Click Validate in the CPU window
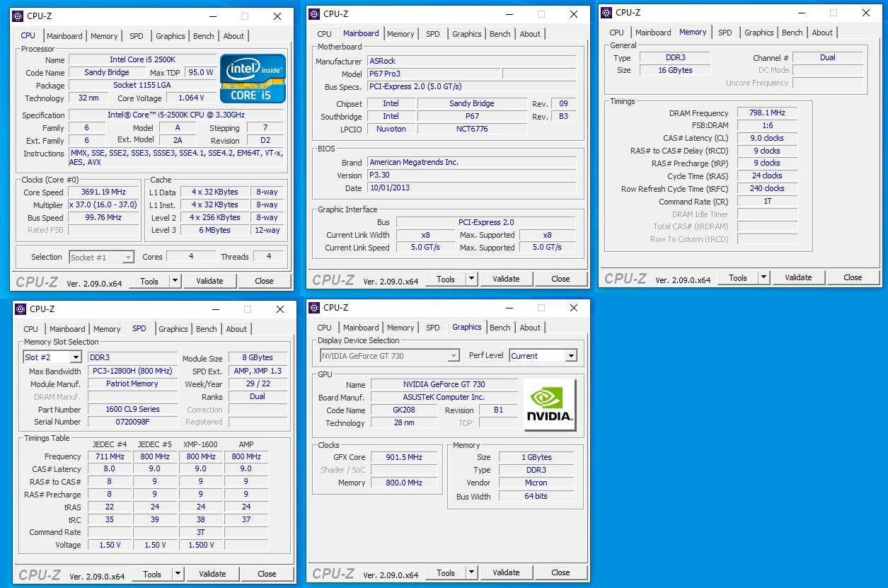Viewport: 888px width, 588px height. [209, 281]
